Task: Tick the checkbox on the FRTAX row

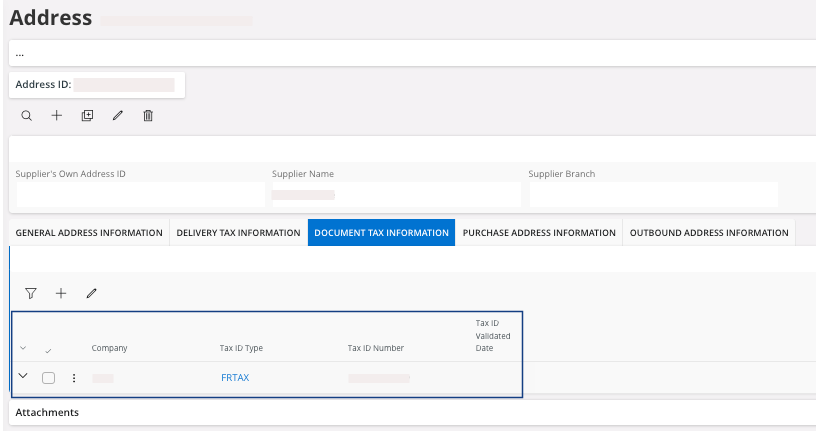Action: [x=49, y=378]
